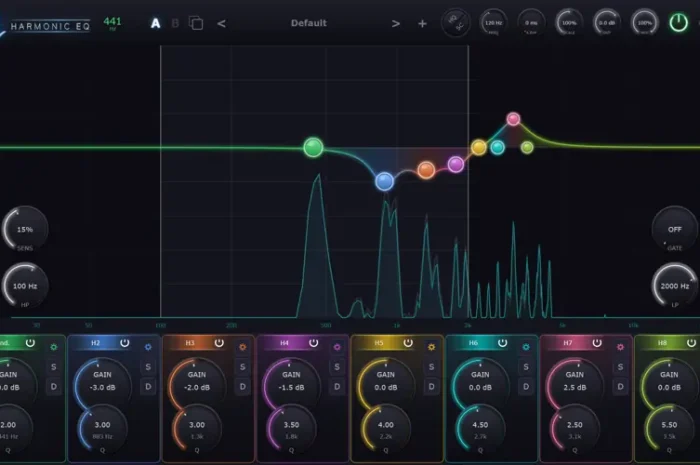Image resolution: width=700 pixels, height=465 pixels.
Task: Click the H6 Q knob showing 4.50
Action: tap(480, 428)
